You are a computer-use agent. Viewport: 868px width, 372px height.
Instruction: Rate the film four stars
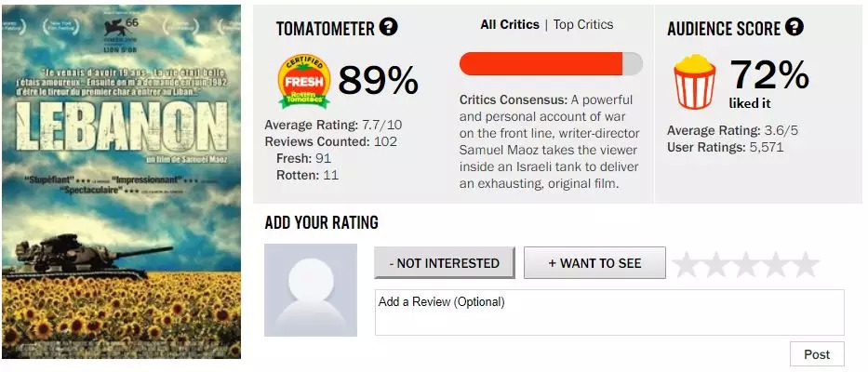[x=776, y=265]
